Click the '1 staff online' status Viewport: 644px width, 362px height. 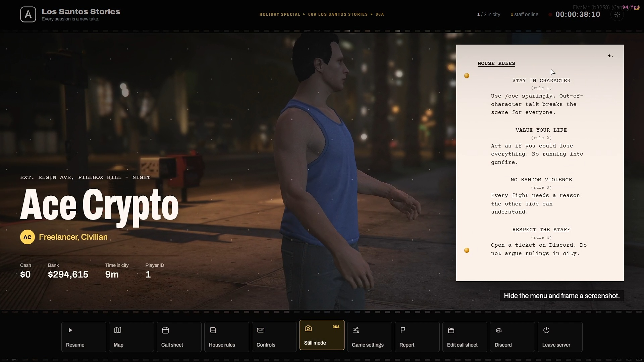point(524,14)
